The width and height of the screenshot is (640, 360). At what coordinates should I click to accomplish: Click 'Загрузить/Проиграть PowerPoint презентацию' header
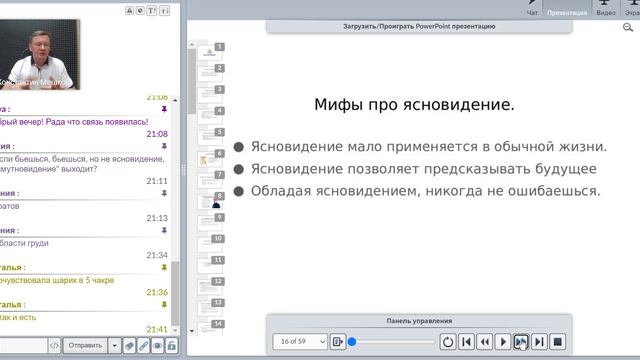click(419, 27)
